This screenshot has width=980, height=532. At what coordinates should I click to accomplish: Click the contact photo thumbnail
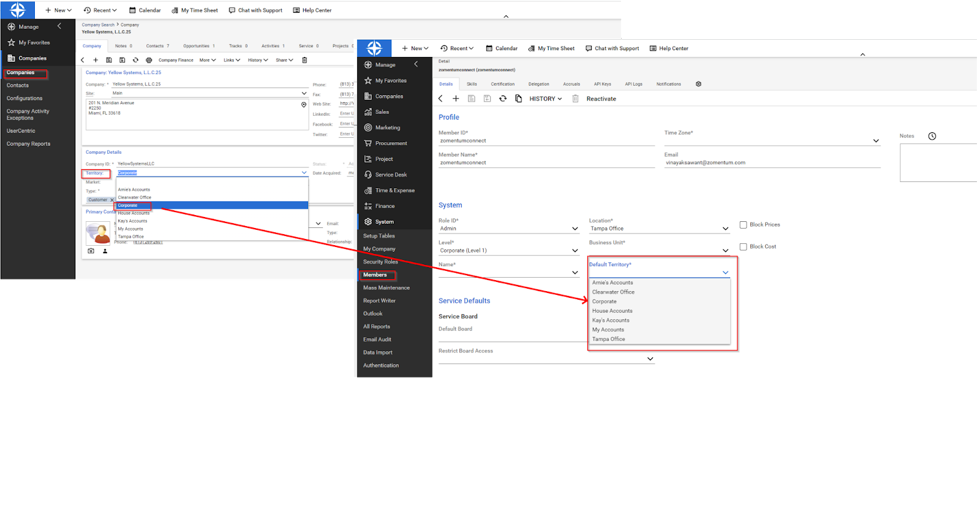point(98,233)
